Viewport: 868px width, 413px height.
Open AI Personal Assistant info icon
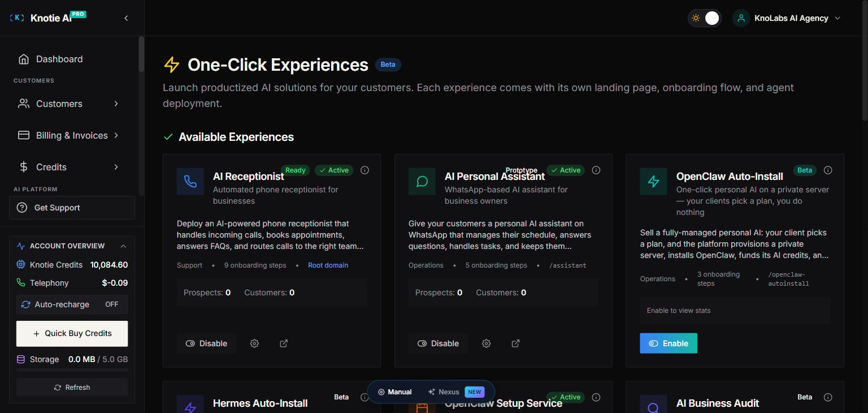pyautogui.click(x=596, y=170)
